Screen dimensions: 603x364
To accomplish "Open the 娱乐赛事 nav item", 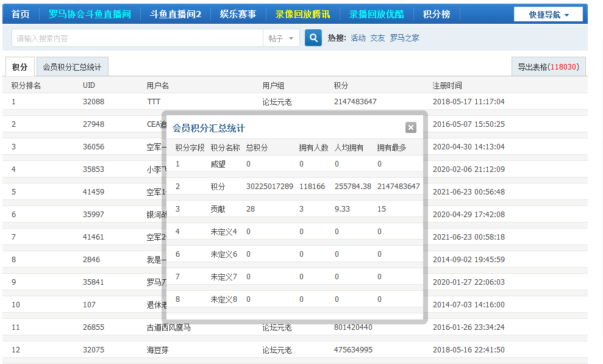I will (238, 14).
